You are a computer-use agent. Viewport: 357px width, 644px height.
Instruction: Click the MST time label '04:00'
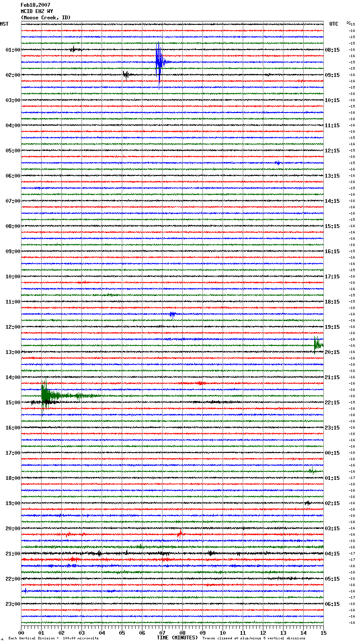click(13, 126)
